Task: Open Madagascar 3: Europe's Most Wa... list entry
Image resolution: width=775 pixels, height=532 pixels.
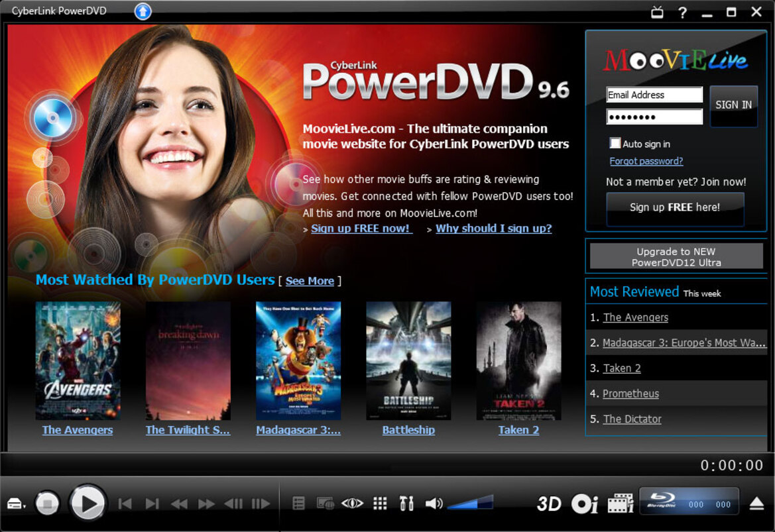Action: [x=685, y=343]
